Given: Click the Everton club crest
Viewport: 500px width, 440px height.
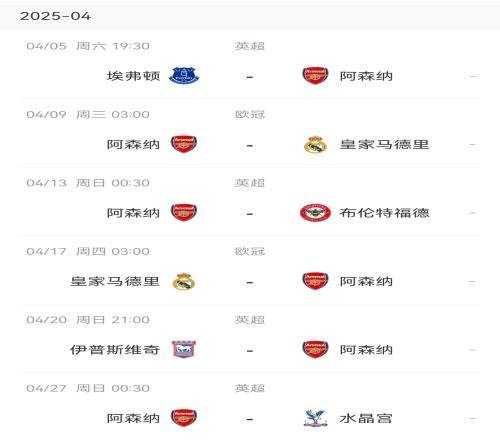Looking at the screenshot, I should 184,76.
